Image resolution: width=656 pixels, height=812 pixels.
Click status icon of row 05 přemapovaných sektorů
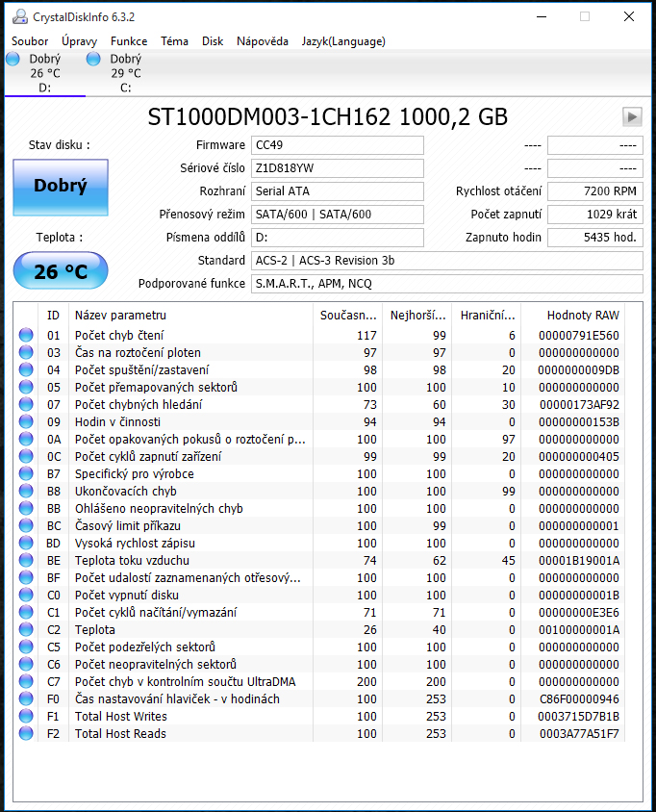pyautogui.click(x=26, y=387)
